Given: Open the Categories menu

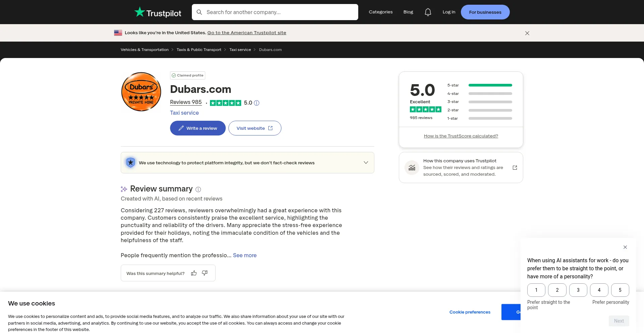Looking at the screenshot, I should 381,12.
